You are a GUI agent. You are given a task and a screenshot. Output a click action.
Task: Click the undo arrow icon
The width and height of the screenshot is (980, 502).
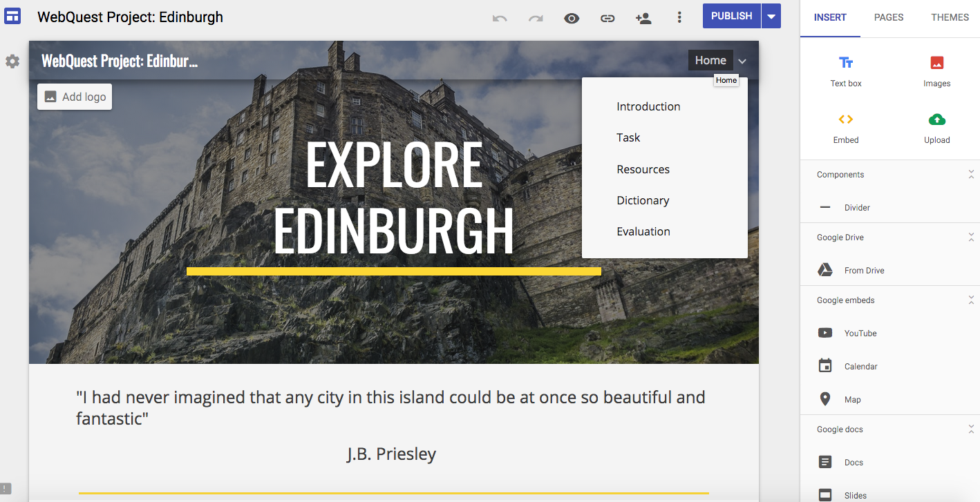500,18
